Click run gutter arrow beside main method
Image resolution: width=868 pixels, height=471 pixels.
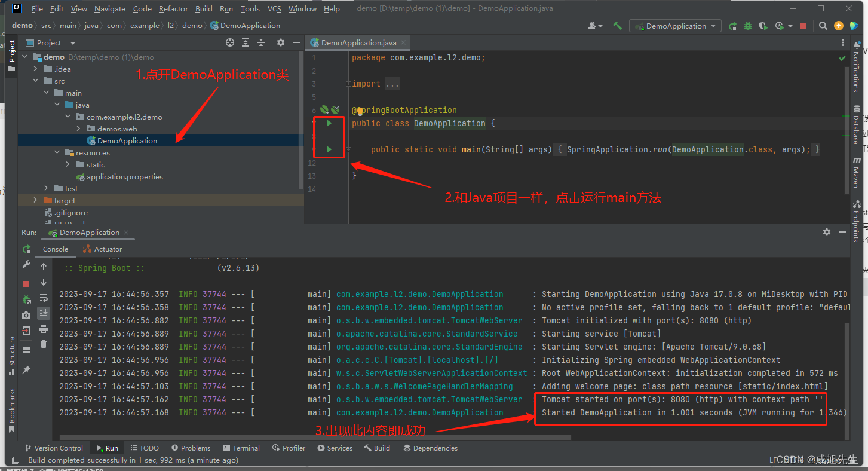[x=329, y=149]
